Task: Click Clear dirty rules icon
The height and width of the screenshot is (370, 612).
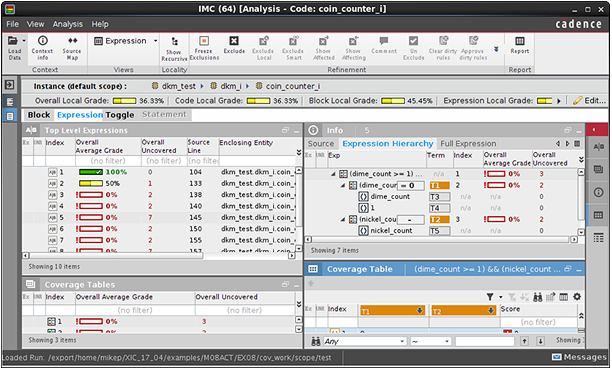Action: click(443, 41)
